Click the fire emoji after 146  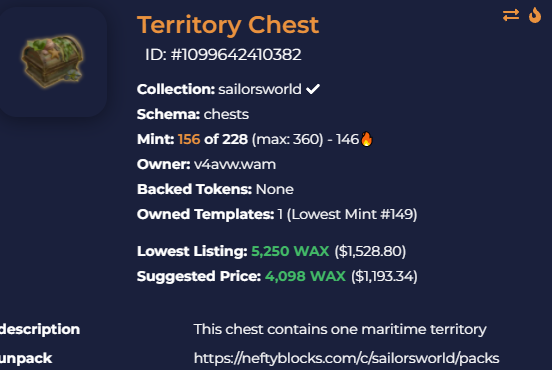point(366,139)
